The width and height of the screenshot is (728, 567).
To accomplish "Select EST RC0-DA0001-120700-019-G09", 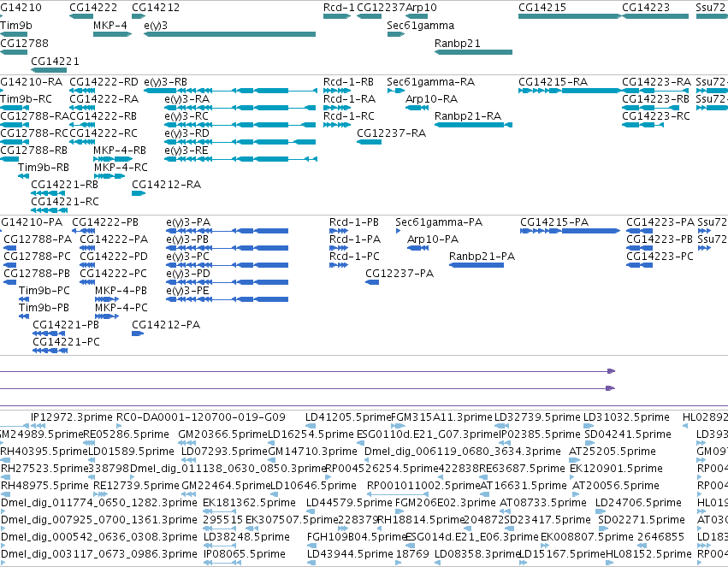I will 201,417.
